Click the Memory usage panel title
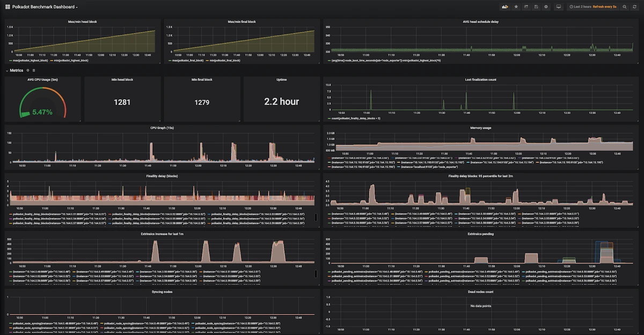 point(481,128)
